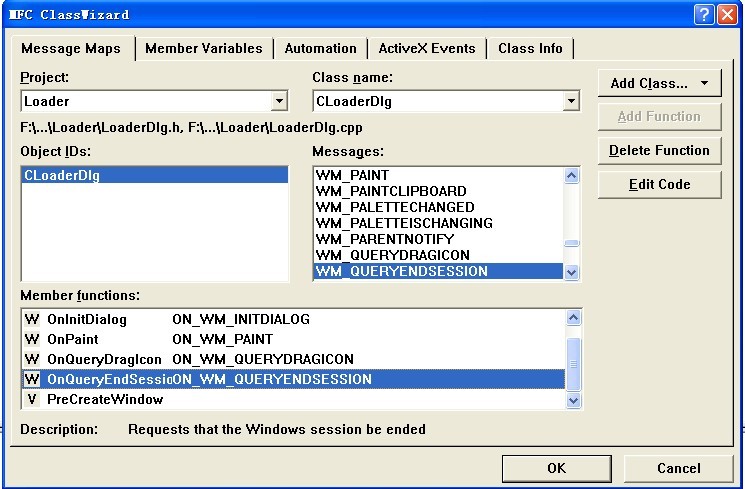Click the W icon beside OnInitDialog
This screenshot has width=745, height=489.
click(x=32, y=319)
